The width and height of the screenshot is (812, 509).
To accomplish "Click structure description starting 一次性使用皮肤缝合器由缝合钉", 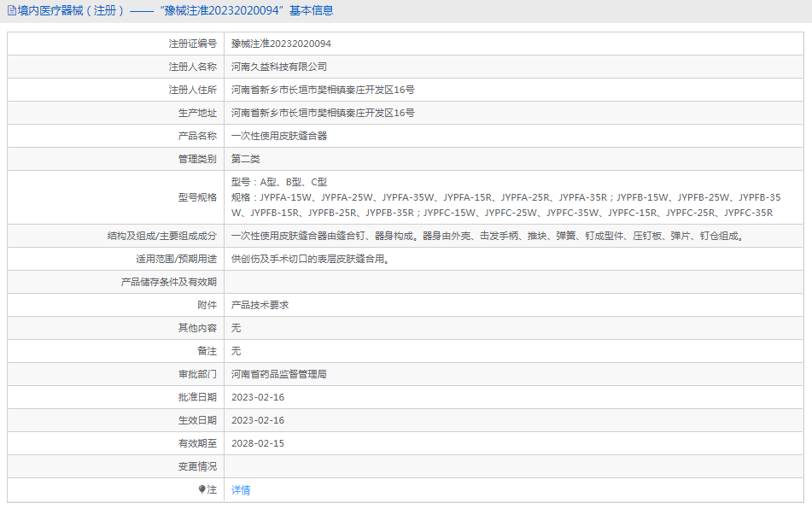I will click(x=488, y=236).
